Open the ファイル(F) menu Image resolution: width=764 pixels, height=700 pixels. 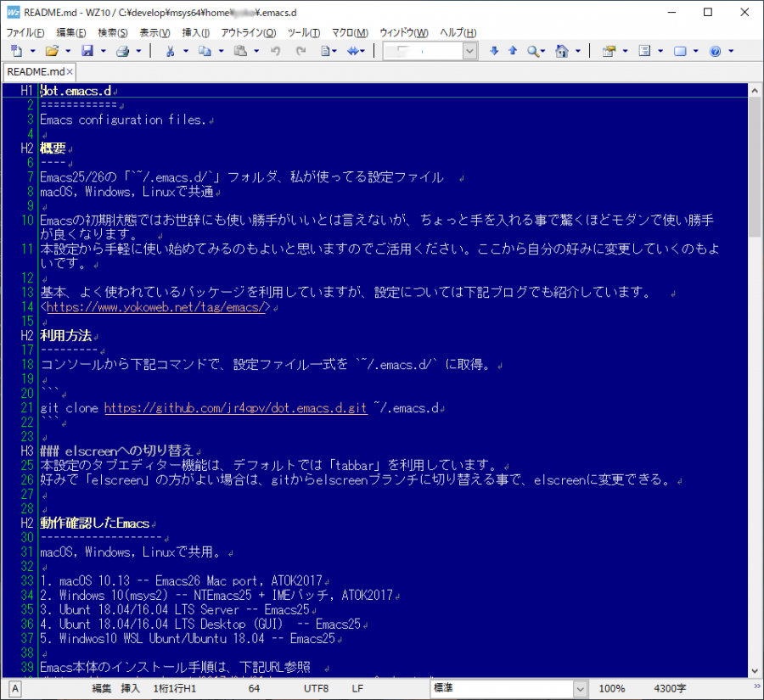tap(25, 32)
